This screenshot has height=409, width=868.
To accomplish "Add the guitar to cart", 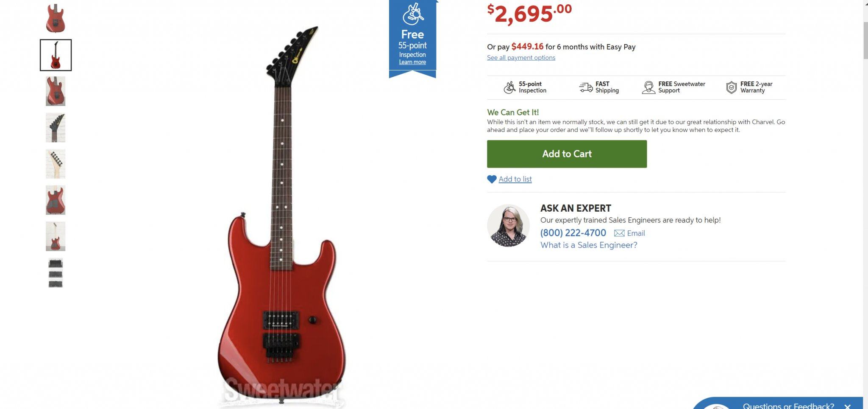I will [567, 154].
